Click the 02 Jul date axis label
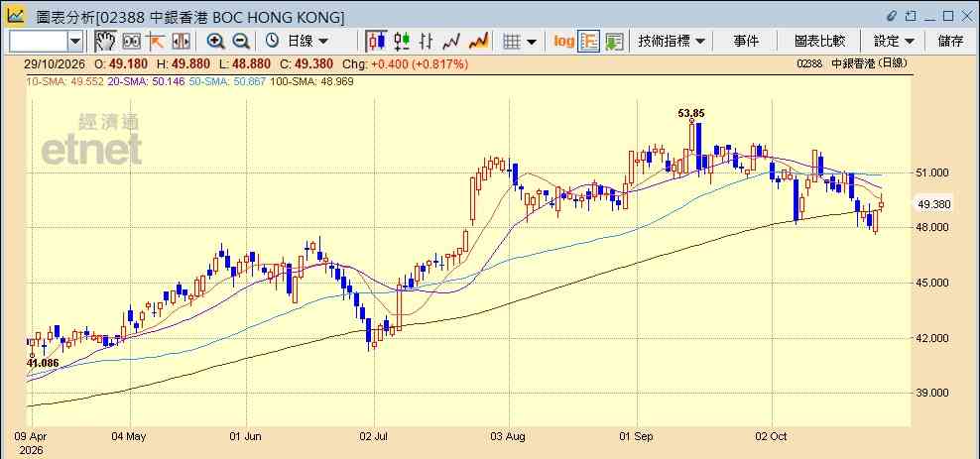The height and width of the screenshot is (459, 980). (374, 436)
